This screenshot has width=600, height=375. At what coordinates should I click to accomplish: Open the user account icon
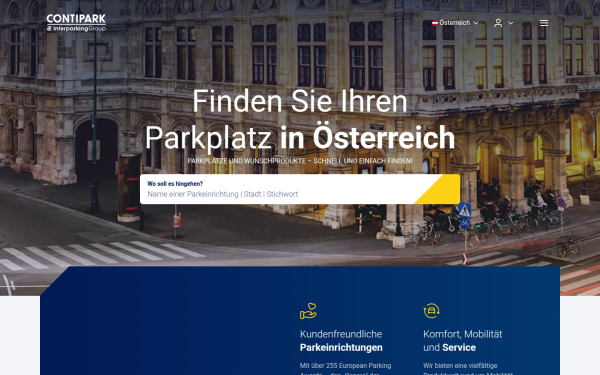[498, 23]
